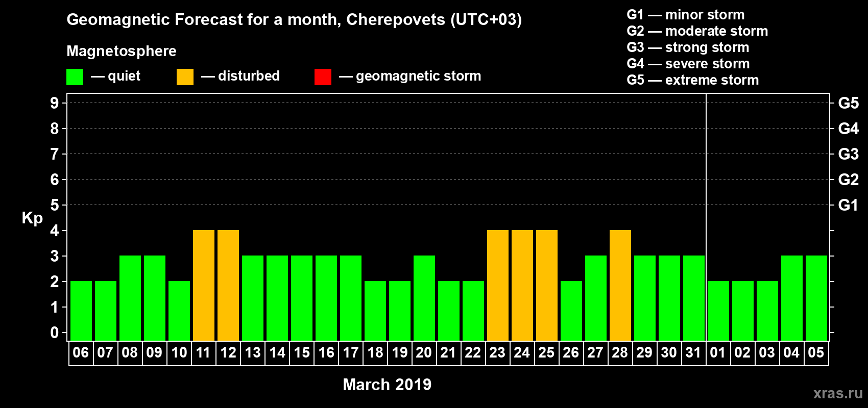The image size is (868, 408).
Task: Click the orange bar for March 24
Action: (522, 285)
